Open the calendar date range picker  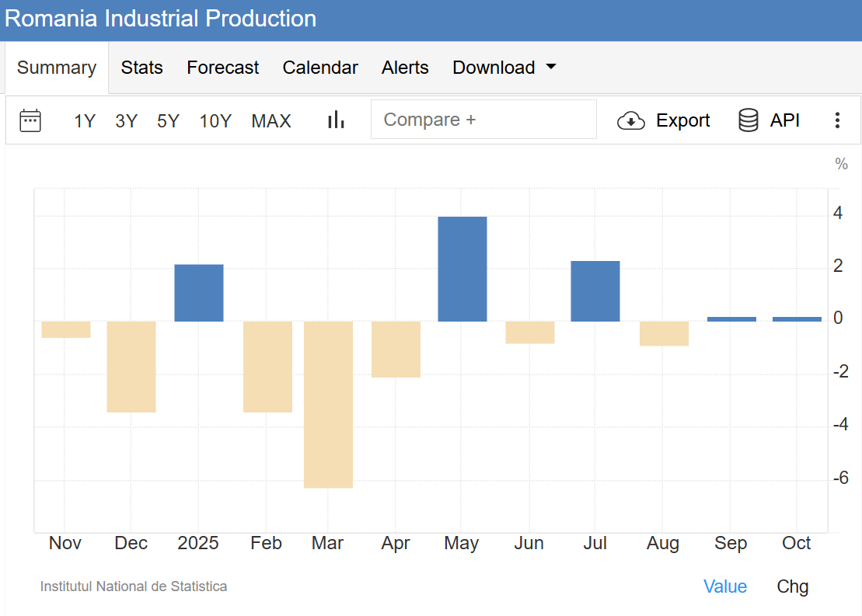[30, 120]
